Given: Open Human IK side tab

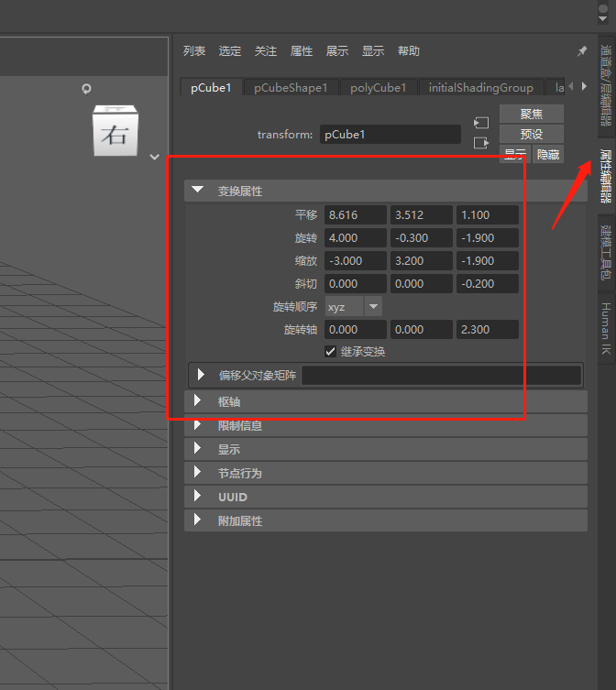Looking at the screenshot, I should pyautogui.click(x=606, y=328).
